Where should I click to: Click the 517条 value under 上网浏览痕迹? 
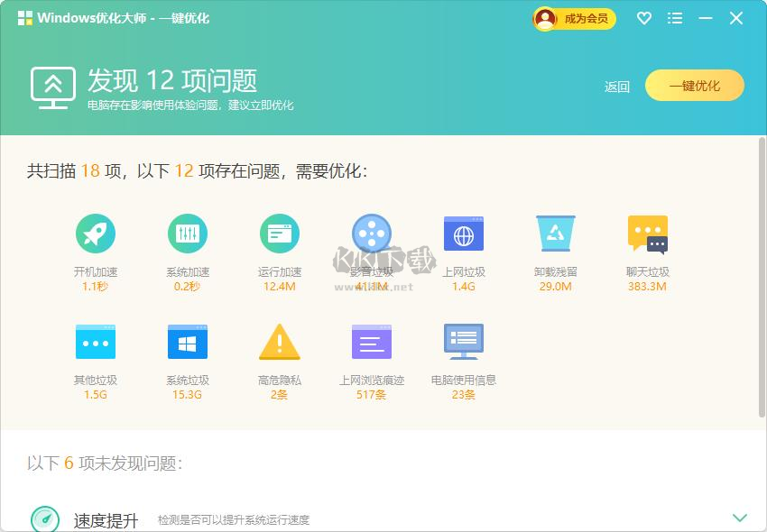(x=371, y=395)
